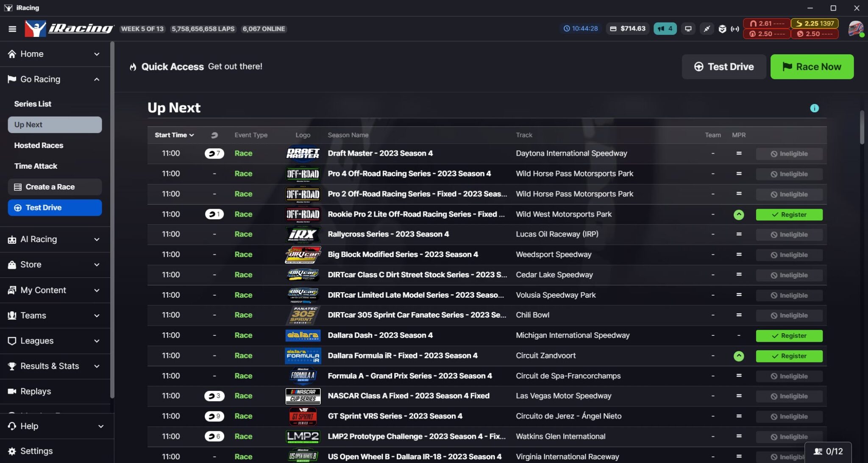The image size is (868, 463).
Task: Click the announcements megaphone badge
Action: pyautogui.click(x=665, y=29)
